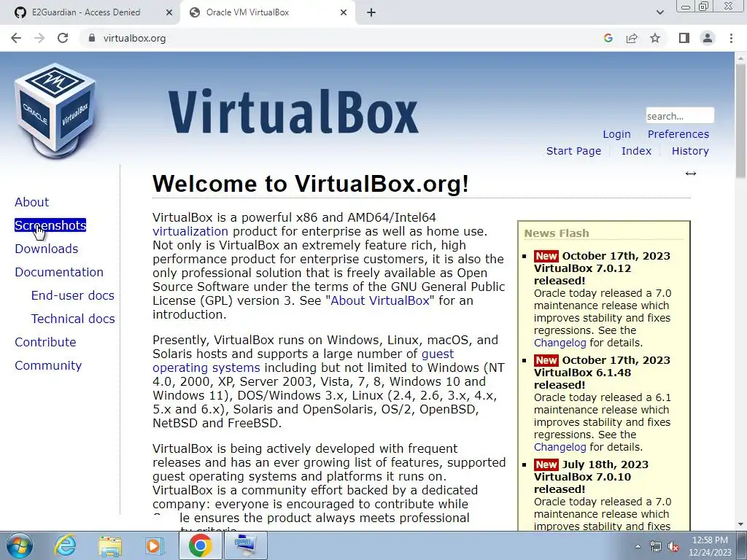The width and height of the screenshot is (747, 560).
Task: Click the share page icon
Action: (x=632, y=38)
